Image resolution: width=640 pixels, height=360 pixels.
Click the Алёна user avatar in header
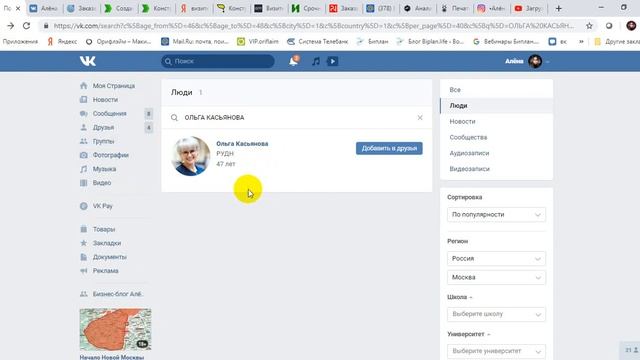tap(535, 61)
